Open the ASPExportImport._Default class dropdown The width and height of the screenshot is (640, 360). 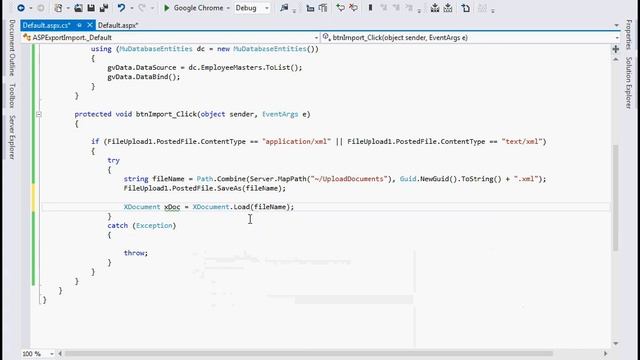[316, 38]
